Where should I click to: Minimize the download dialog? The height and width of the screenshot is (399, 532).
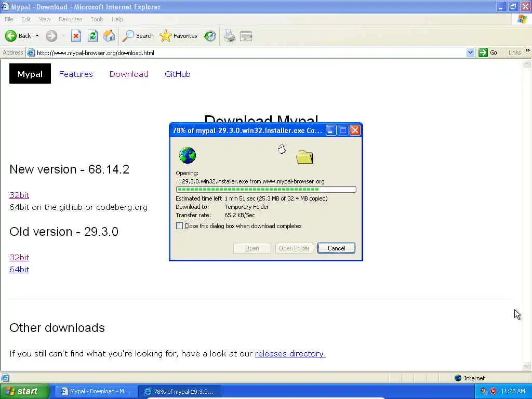331,130
